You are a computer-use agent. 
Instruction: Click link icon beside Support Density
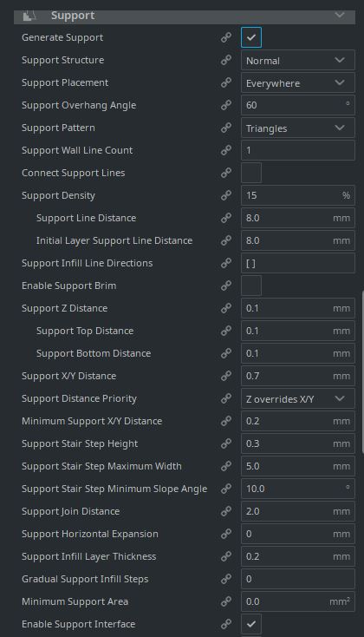point(226,195)
